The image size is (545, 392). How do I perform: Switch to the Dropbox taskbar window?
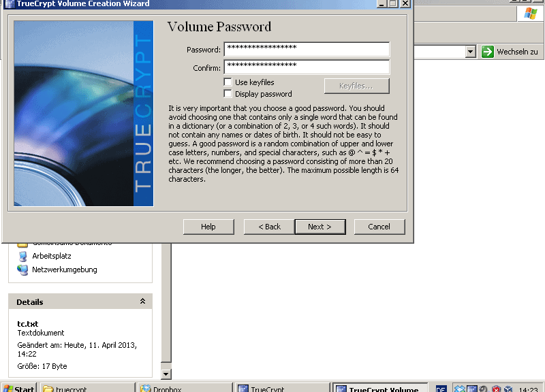[185, 389]
